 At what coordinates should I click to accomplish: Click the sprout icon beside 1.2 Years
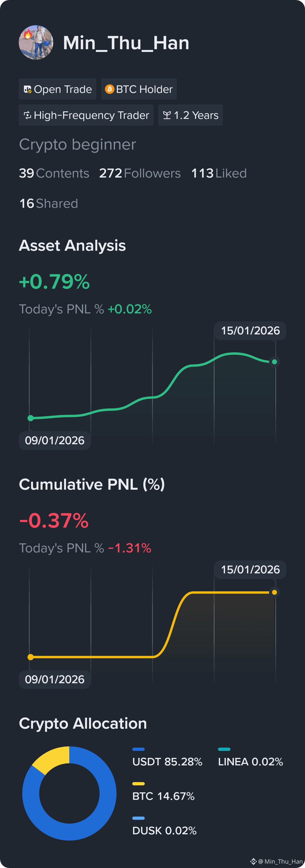(167, 115)
